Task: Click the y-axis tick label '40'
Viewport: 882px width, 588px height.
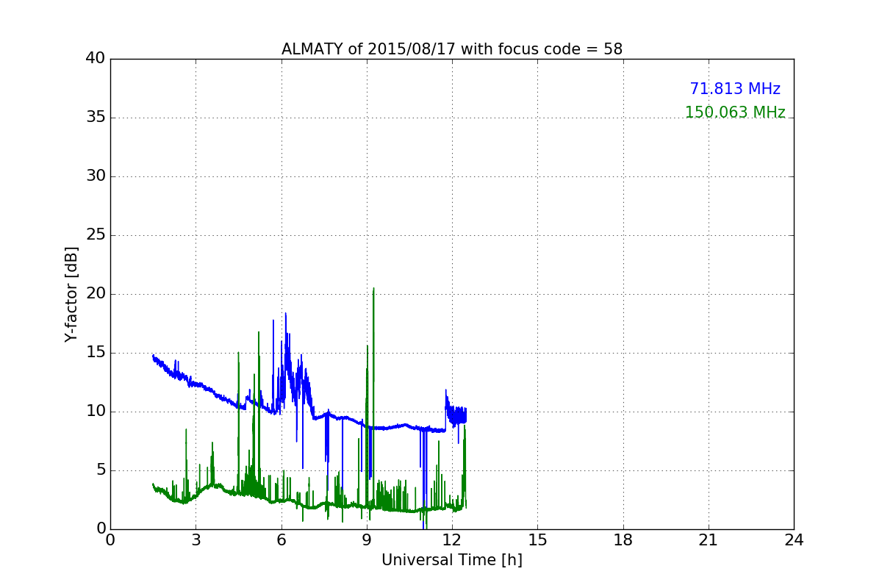Action: click(96, 59)
